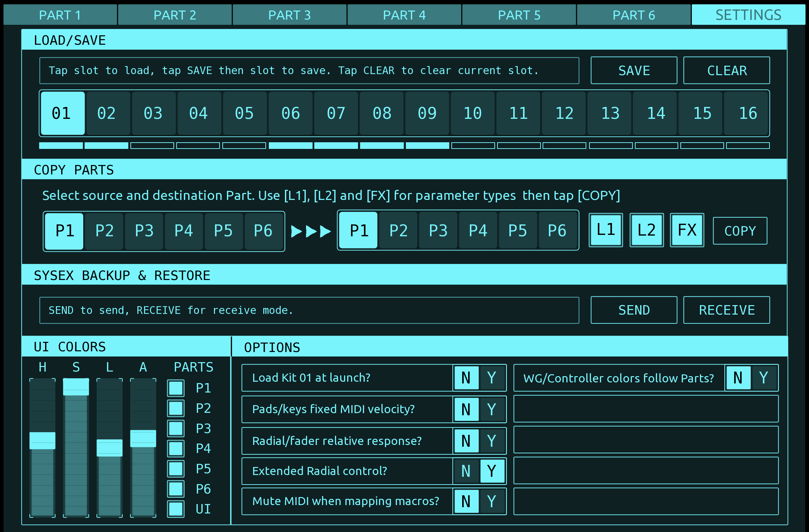Click the H hue slider
809x532 pixels.
[x=42, y=447]
